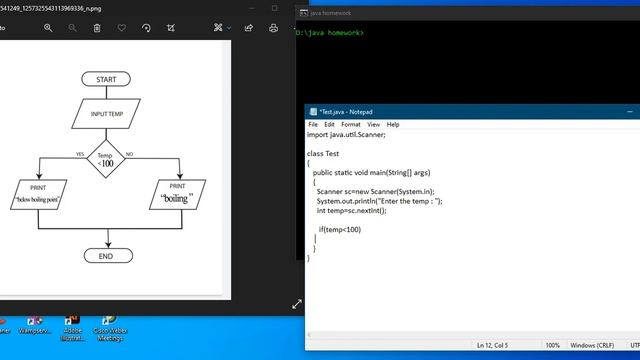
Task: Click the command prompt 'D:\java homework>' line
Action: (329, 33)
